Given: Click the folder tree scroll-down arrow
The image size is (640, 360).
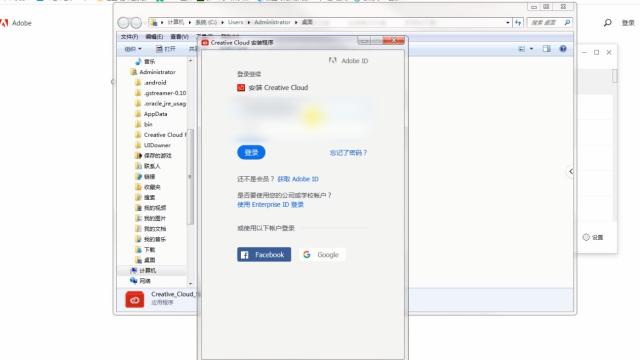Looking at the screenshot, I should [x=190, y=283].
